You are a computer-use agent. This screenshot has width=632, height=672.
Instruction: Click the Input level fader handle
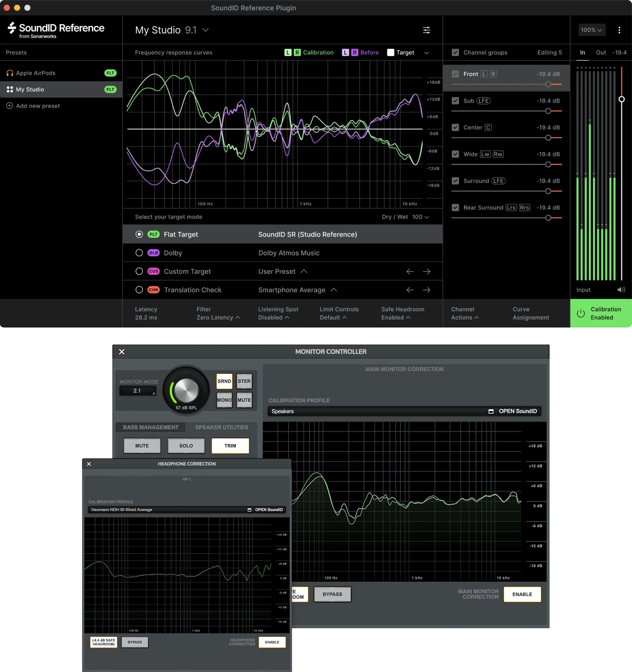click(621, 99)
